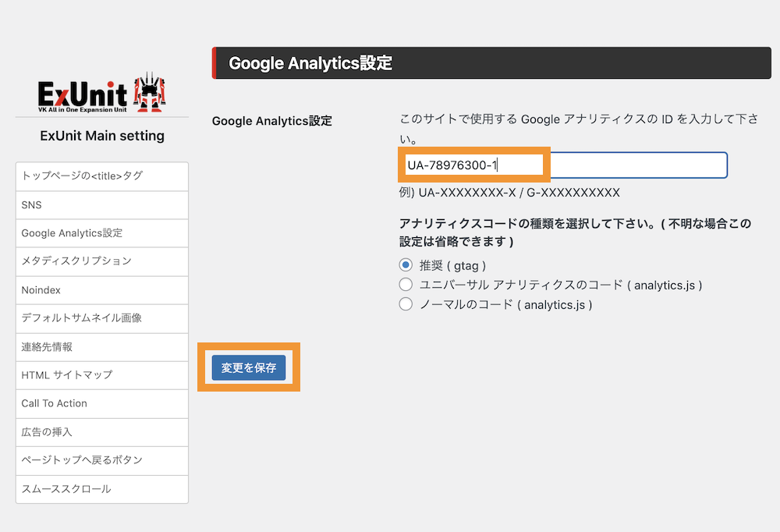The width and height of the screenshot is (780, 532).
Task: Open ページトップへ戻るボタン settings
Action: (102, 460)
